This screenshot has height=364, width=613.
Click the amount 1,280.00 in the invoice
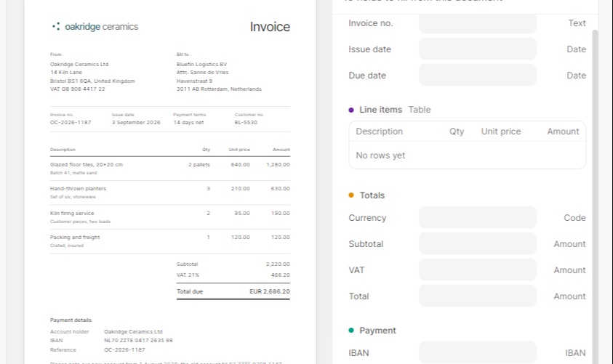tap(278, 164)
